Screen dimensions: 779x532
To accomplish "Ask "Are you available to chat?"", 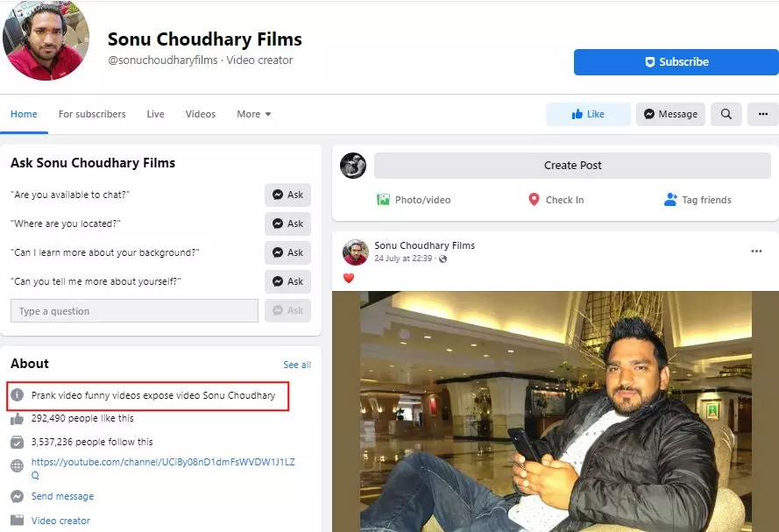I will click(x=287, y=195).
